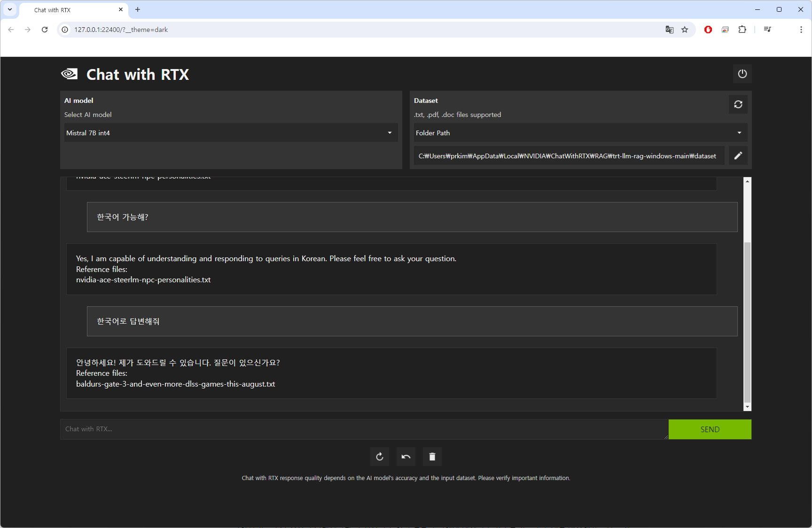Open the tab search dropdown arrow
This screenshot has width=812, height=528.
pos(10,9)
